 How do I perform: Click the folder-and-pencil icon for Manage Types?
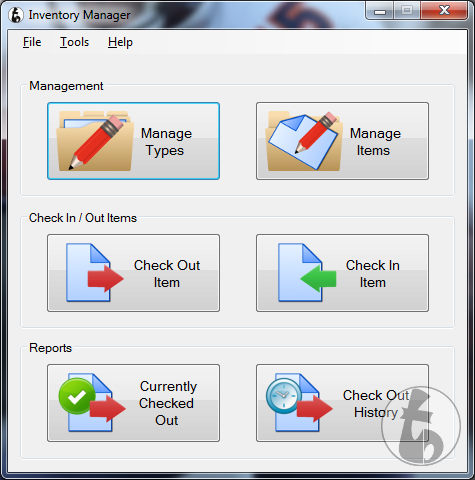tap(95, 141)
